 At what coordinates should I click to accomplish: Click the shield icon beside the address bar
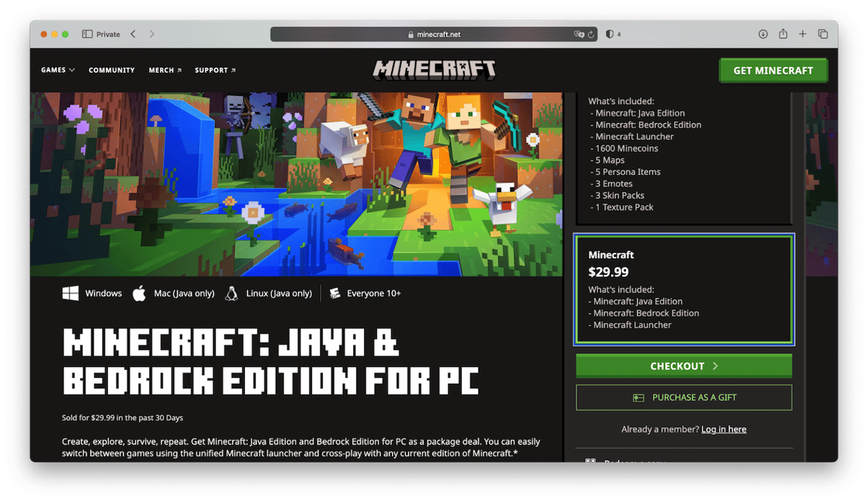click(610, 34)
